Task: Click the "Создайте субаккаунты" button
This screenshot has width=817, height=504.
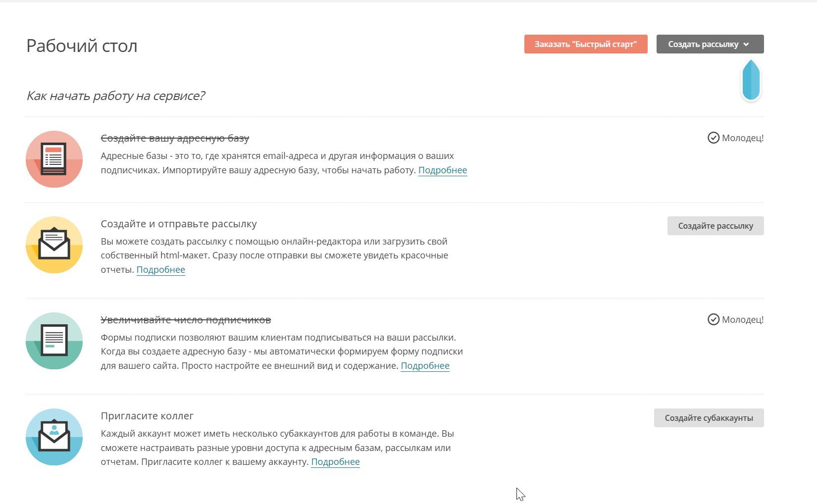Action: coord(709,418)
